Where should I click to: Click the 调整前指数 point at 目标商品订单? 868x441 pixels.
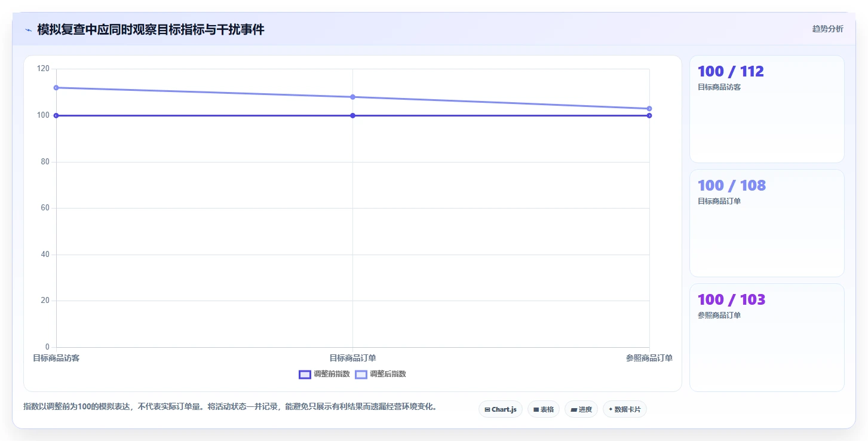click(352, 115)
